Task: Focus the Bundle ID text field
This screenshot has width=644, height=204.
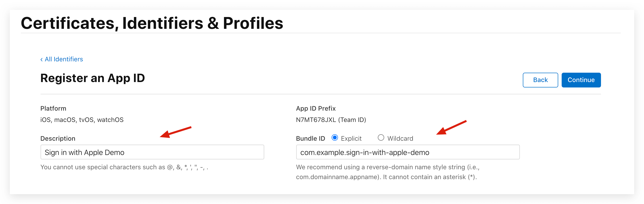Action: coord(408,152)
